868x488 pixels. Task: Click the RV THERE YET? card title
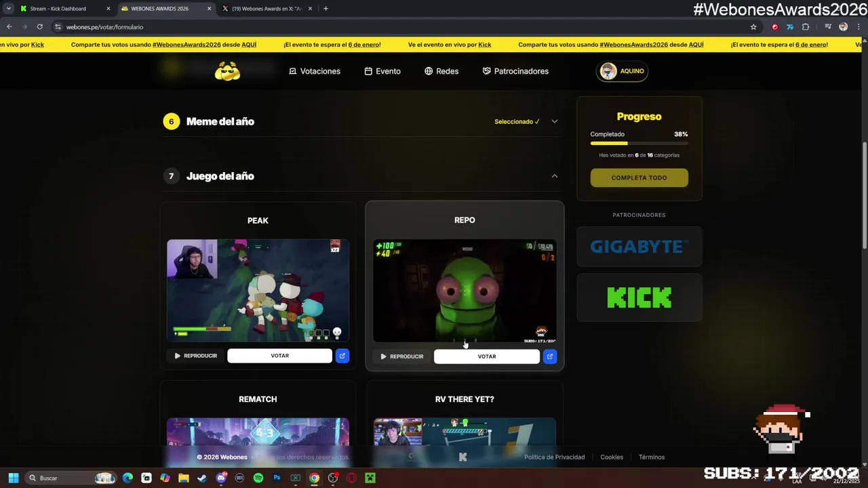pos(465,399)
